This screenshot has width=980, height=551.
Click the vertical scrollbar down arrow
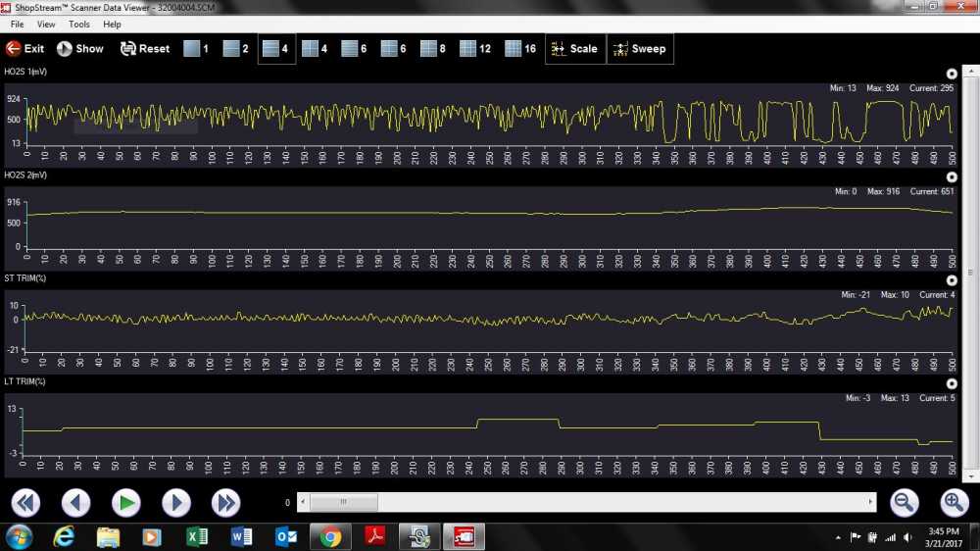pyautogui.click(x=970, y=476)
